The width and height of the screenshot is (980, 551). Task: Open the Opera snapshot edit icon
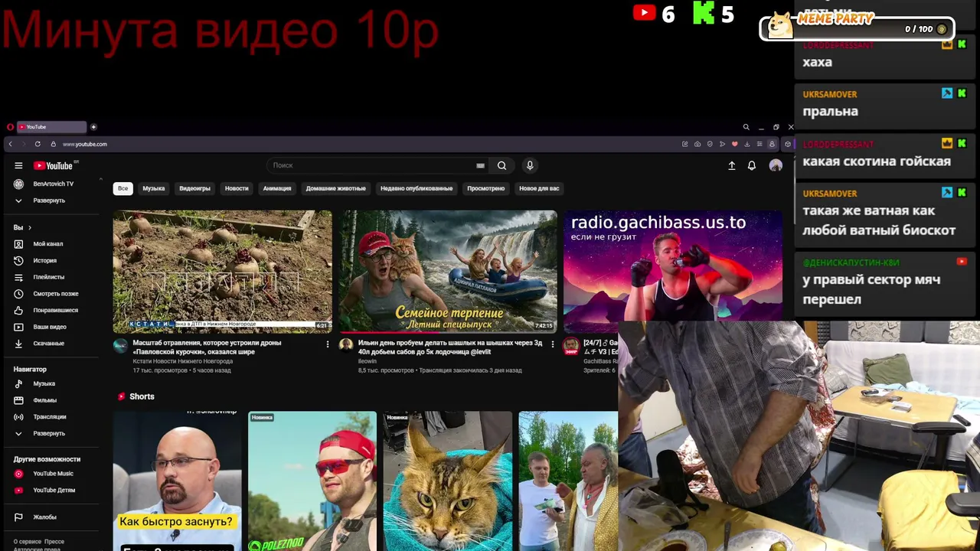(684, 144)
